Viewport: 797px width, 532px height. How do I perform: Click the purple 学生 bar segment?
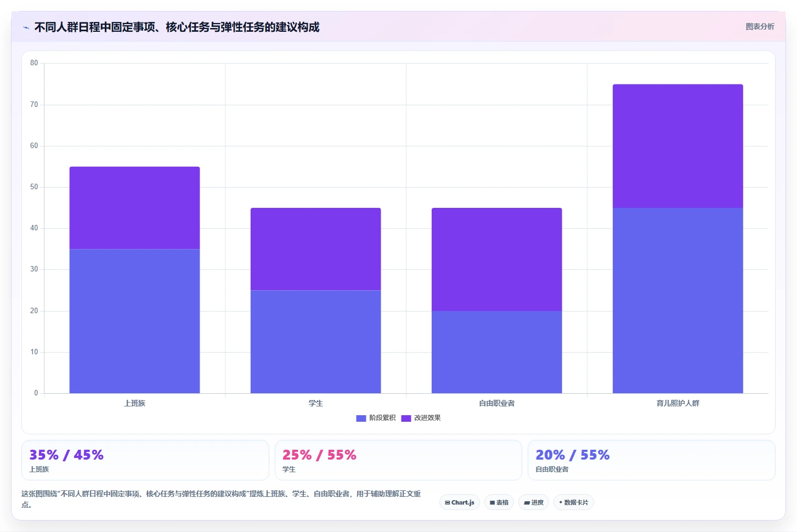[315, 249]
